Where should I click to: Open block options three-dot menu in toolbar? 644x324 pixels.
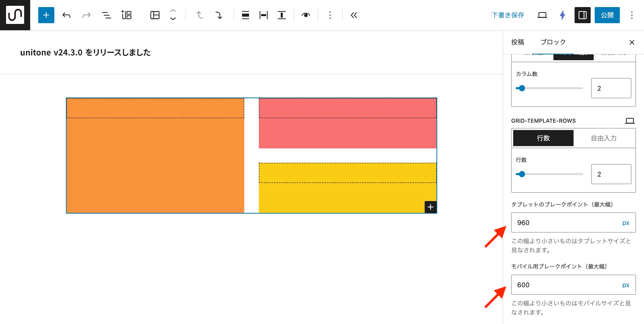pos(330,15)
